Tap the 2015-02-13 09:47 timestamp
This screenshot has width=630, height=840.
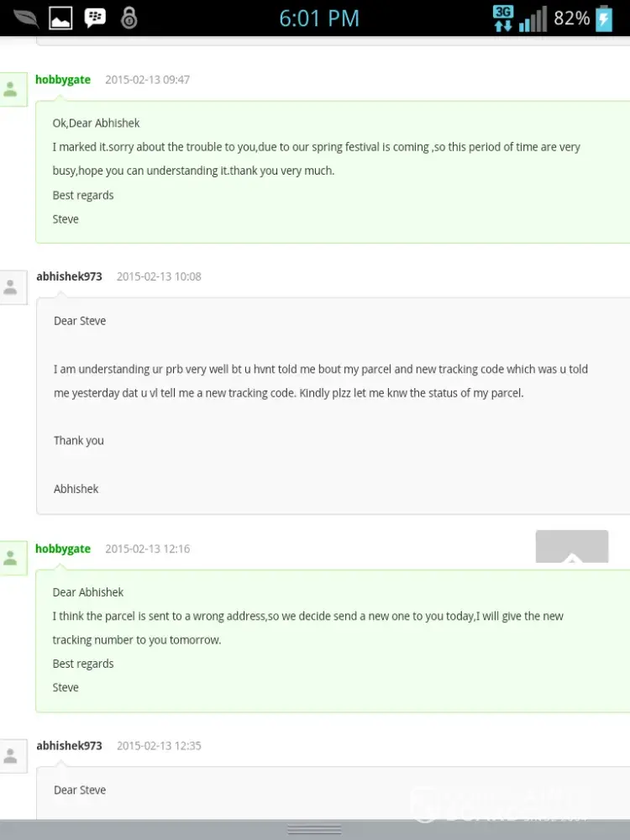tap(147, 80)
